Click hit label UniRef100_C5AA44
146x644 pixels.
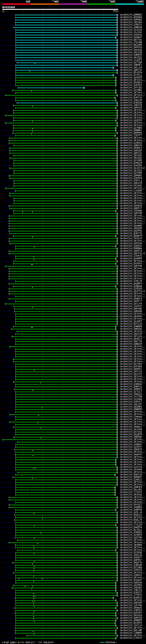pos(131,417)
